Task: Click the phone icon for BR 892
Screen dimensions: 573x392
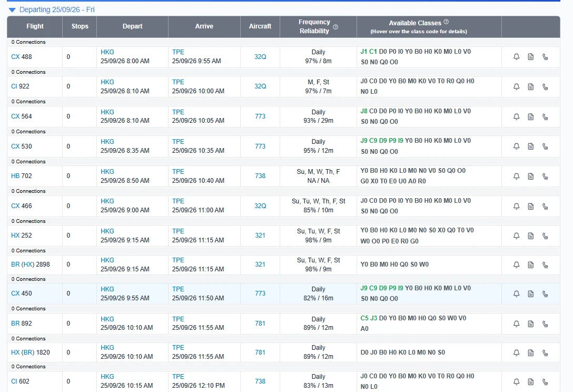Action: 545,324
